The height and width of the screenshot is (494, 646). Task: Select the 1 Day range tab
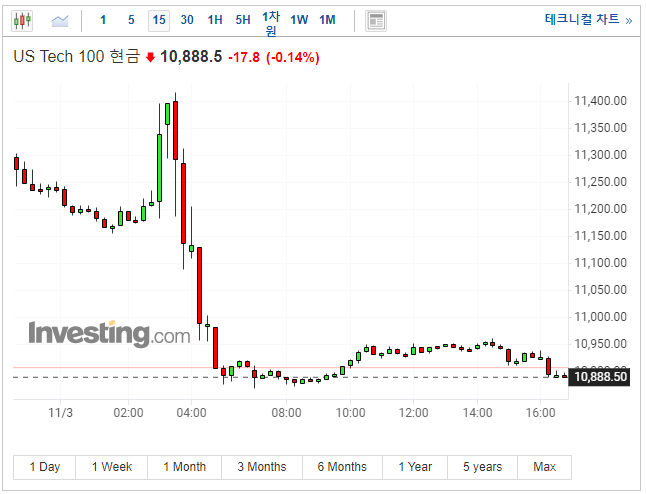click(44, 467)
